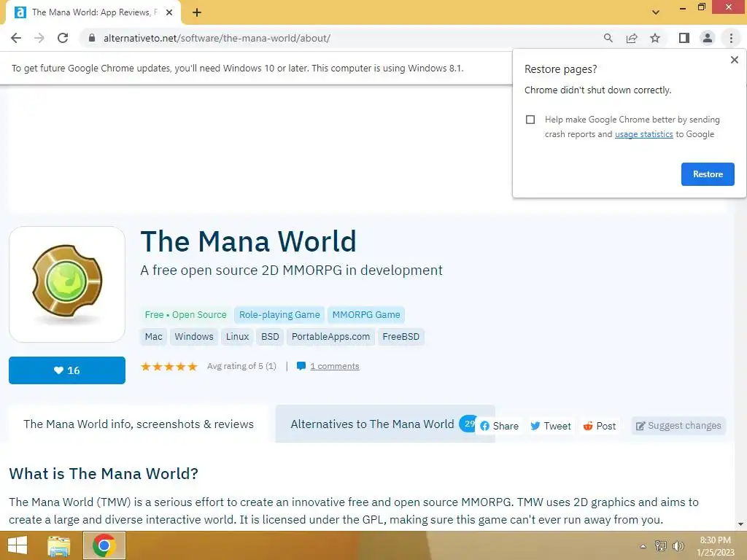View site information via the padlock icon
Screen dimensions: 747x560
(x=92, y=38)
